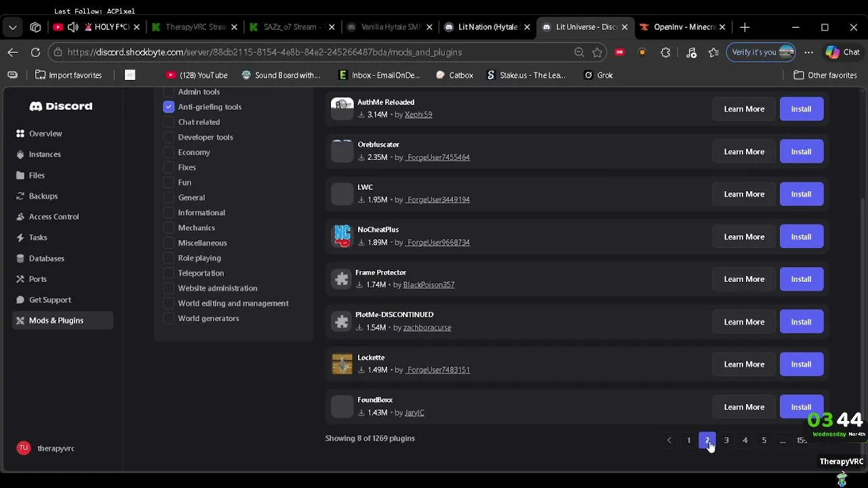
Task: Add page to favorites star icon
Action: tap(597, 52)
